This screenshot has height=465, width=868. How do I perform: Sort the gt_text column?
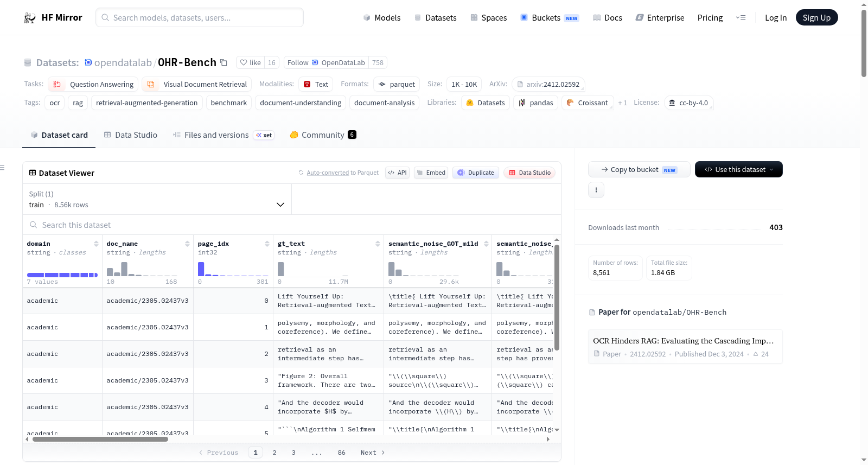pos(378,244)
